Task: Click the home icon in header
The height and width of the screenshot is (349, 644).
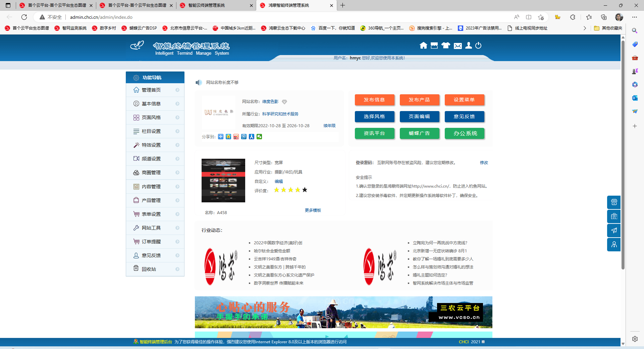Action: pyautogui.click(x=423, y=46)
